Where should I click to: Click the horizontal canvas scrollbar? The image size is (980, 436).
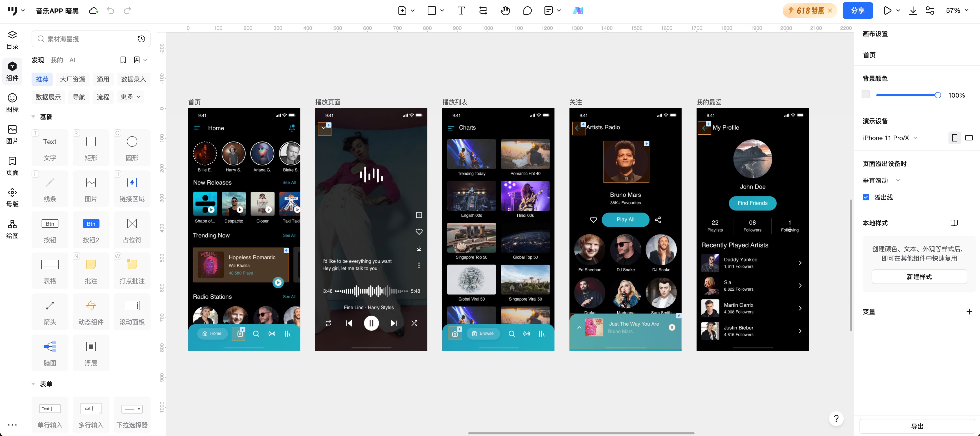581,433
